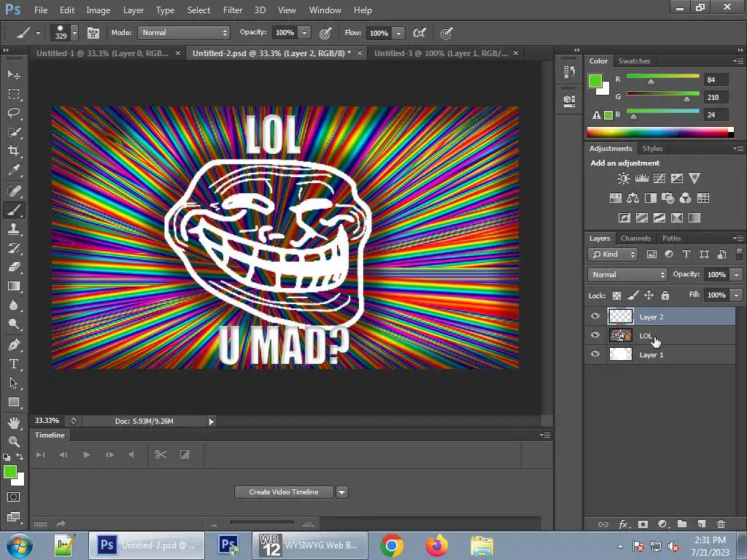Viewport: 747px width, 560px height.
Task: Toggle lock all
Action: [665, 296]
